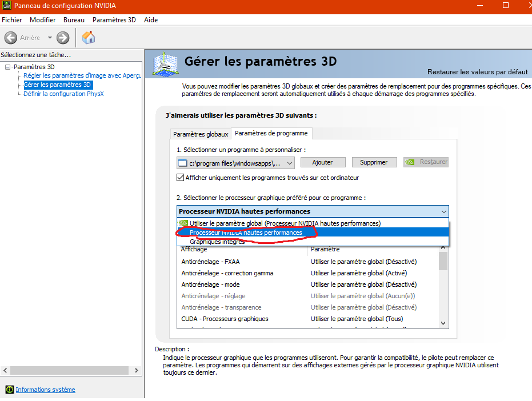Open the Bureau menu
This screenshot has height=401, width=532.
[74, 20]
